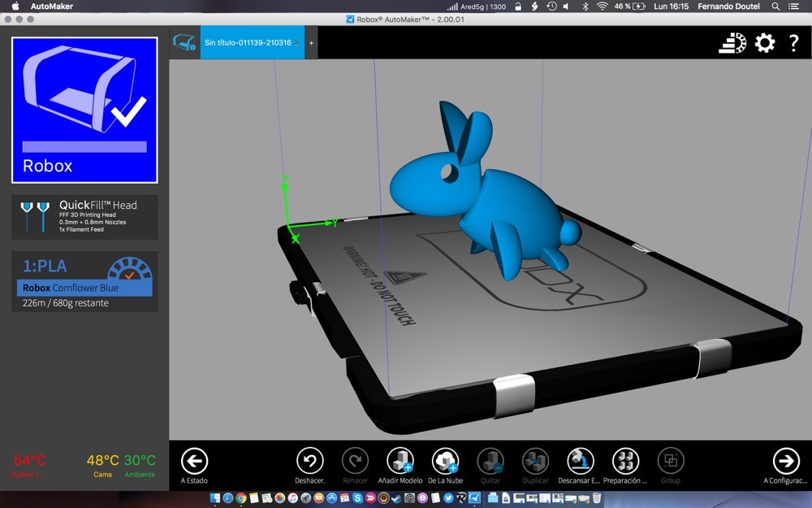Open Skype from the dock
Image resolution: width=812 pixels, height=508 pixels.
(x=357, y=498)
